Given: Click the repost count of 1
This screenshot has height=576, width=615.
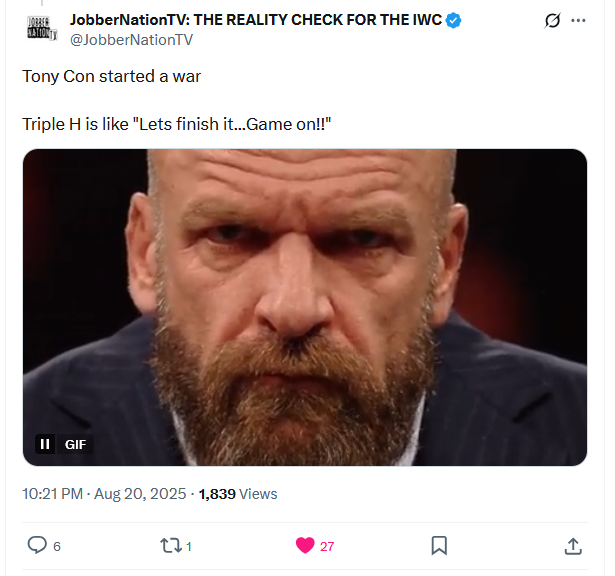Looking at the screenshot, I should pyautogui.click(x=189, y=546).
